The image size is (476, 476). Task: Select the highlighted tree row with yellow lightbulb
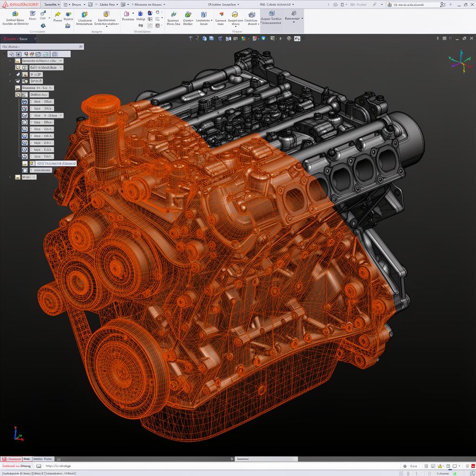pos(53,163)
